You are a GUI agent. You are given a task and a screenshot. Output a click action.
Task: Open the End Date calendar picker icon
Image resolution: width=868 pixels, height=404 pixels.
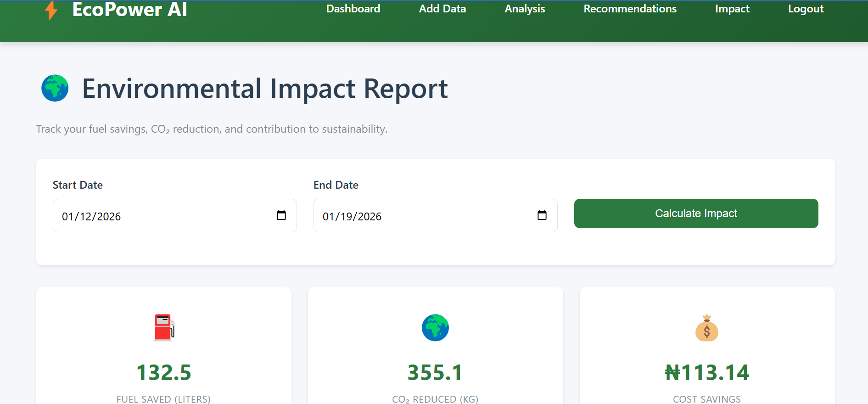click(542, 215)
